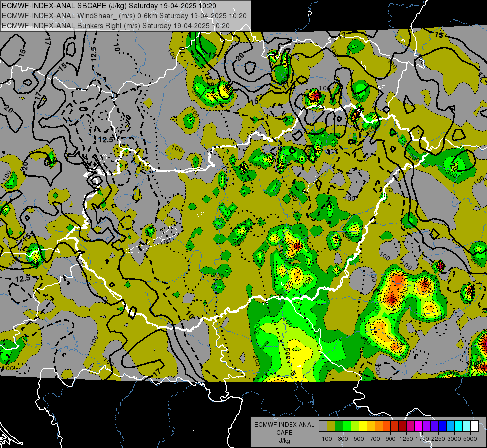Select the amber gold legend swatch
The height and width of the screenshot is (448, 487).
coord(371,426)
